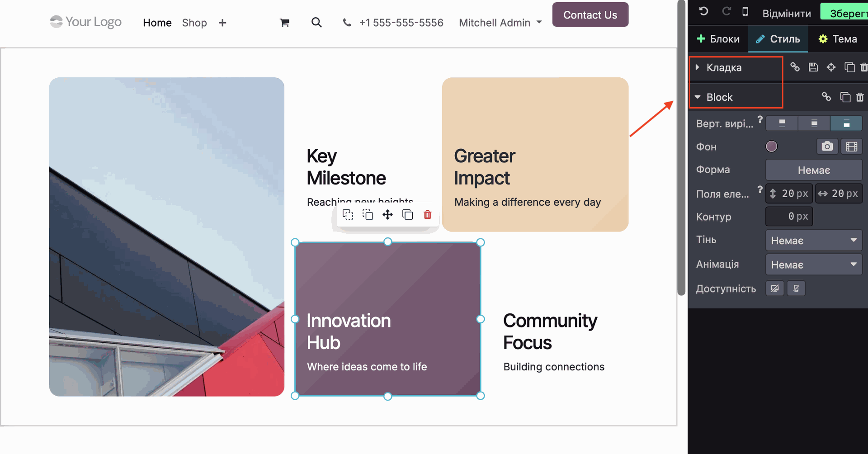Screen dimensions: 868x454
Task: Click save icon in Кладка row
Action: [x=813, y=67]
